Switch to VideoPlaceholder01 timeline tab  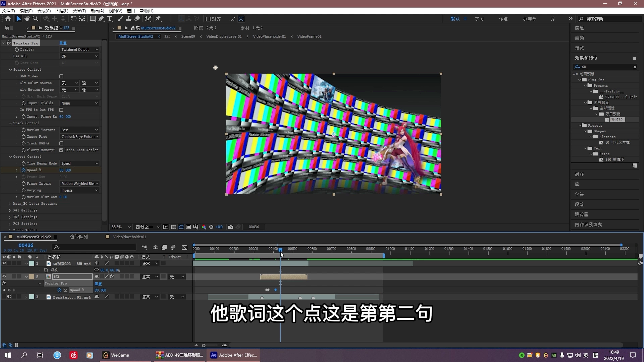(129, 237)
